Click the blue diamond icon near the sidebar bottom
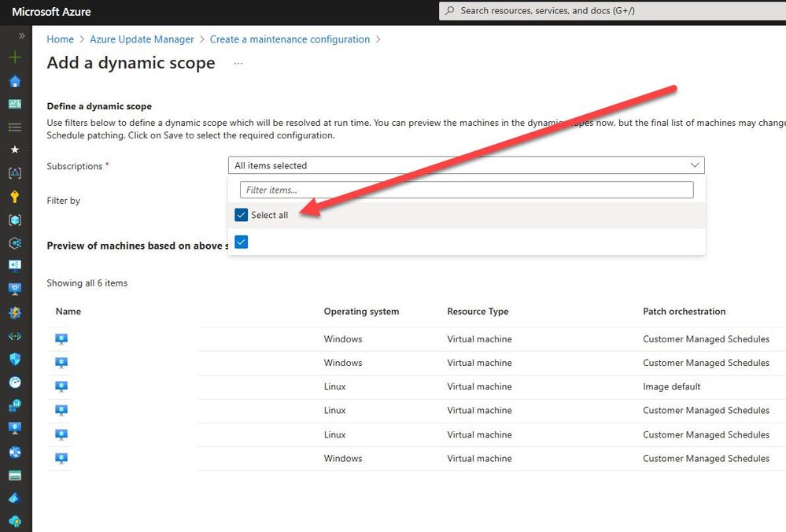 tap(15, 498)
